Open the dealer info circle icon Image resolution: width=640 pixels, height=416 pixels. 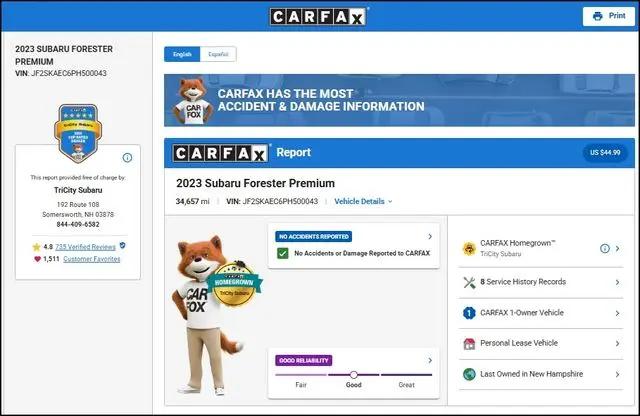127,158
